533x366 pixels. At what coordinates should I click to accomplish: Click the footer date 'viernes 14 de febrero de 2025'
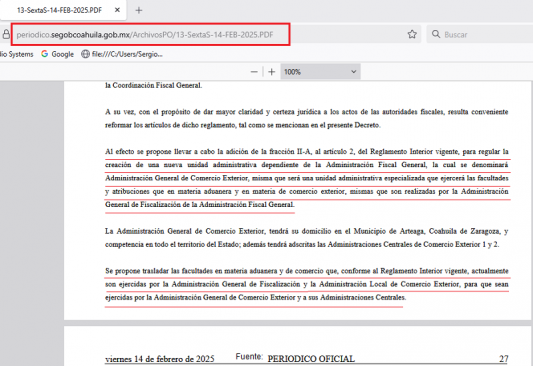[x=160, y=359]
